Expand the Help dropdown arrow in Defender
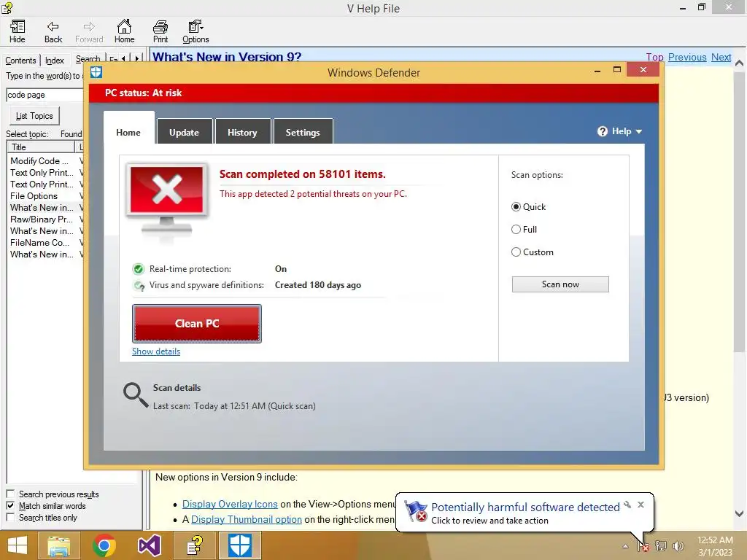The height and width of the screenshot is (560, 747). click(639, 132)
